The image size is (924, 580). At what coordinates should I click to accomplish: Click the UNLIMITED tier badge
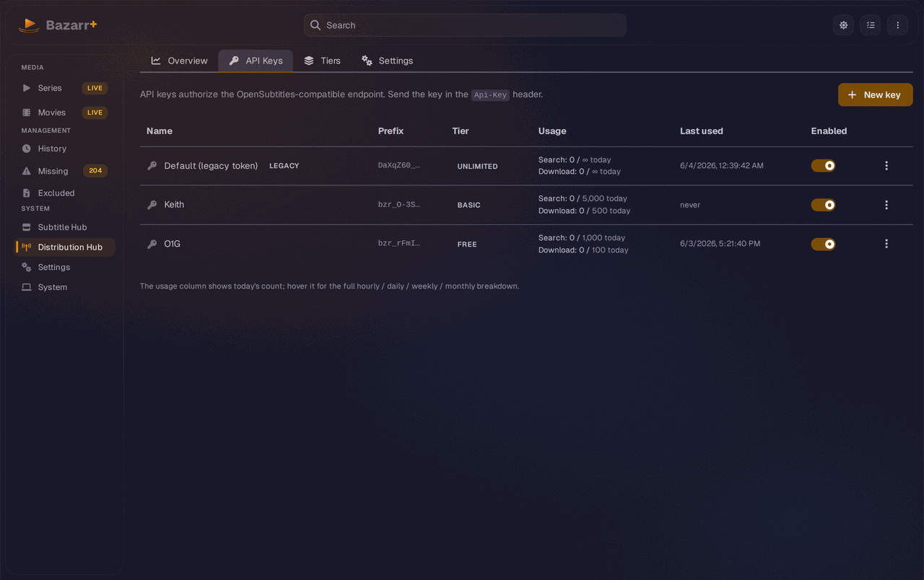(x=477, y=167)
